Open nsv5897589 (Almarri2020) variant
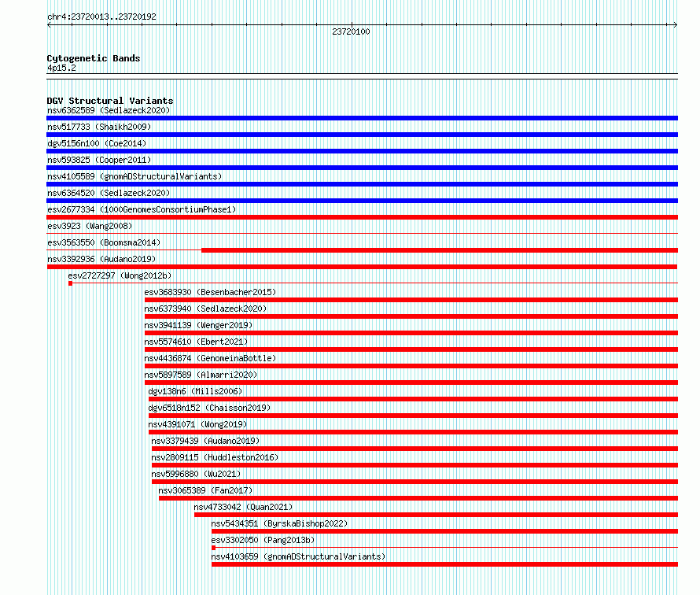Image resolution: width=700 pixels, height=595 pixels. 201,375
